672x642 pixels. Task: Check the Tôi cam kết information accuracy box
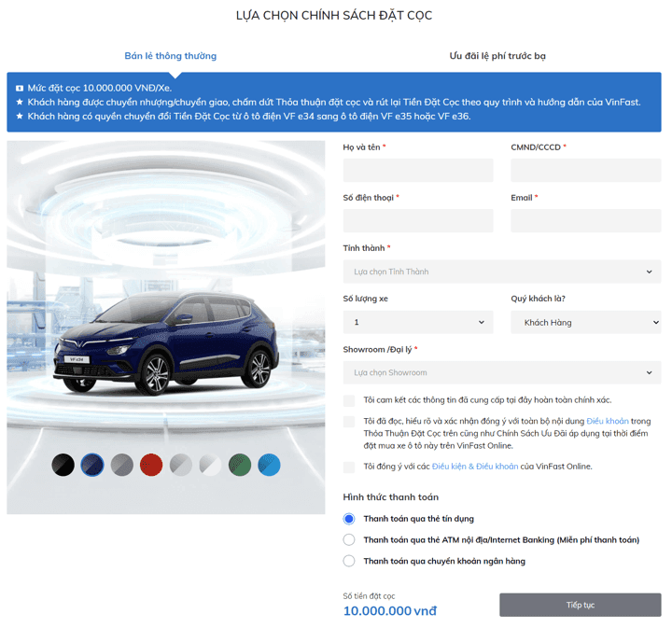[x=349, y=400]
